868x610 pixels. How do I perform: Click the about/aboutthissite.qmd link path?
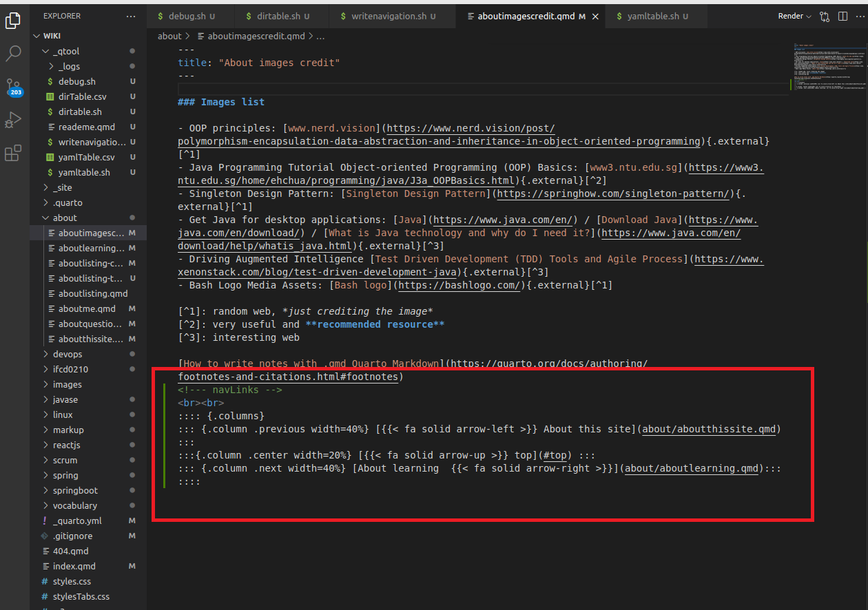(x=709, y=429)
